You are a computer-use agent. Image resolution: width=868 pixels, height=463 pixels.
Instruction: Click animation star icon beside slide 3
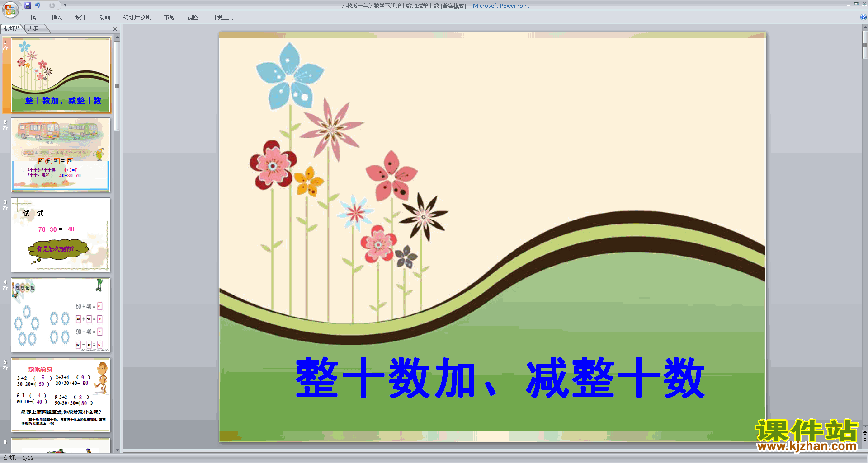(5, 208)
